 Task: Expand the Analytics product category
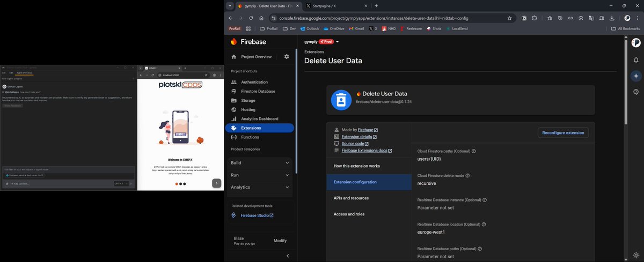pos(260,188)
